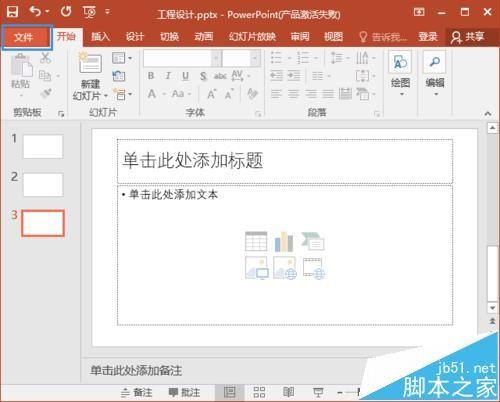Start slideshow from beginning quick access icon

89,12
